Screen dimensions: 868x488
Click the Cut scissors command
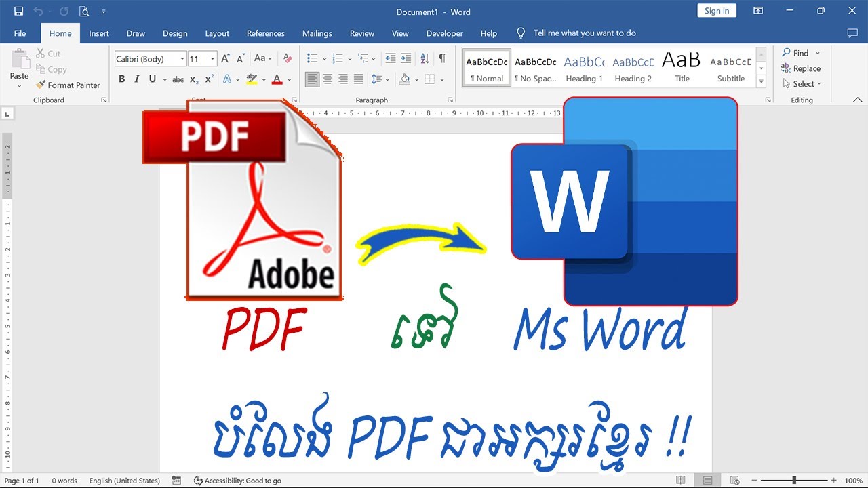[48, 54]
